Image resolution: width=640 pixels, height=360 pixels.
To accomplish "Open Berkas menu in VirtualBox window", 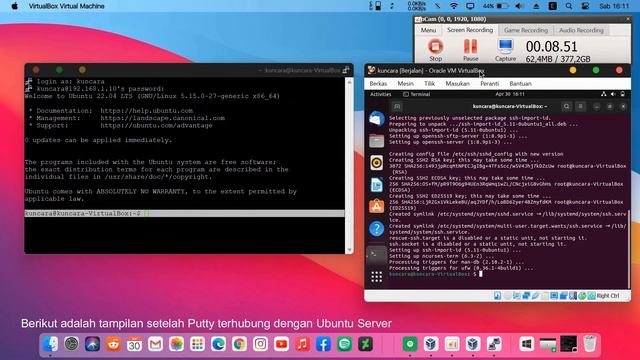I will (378, 83).
